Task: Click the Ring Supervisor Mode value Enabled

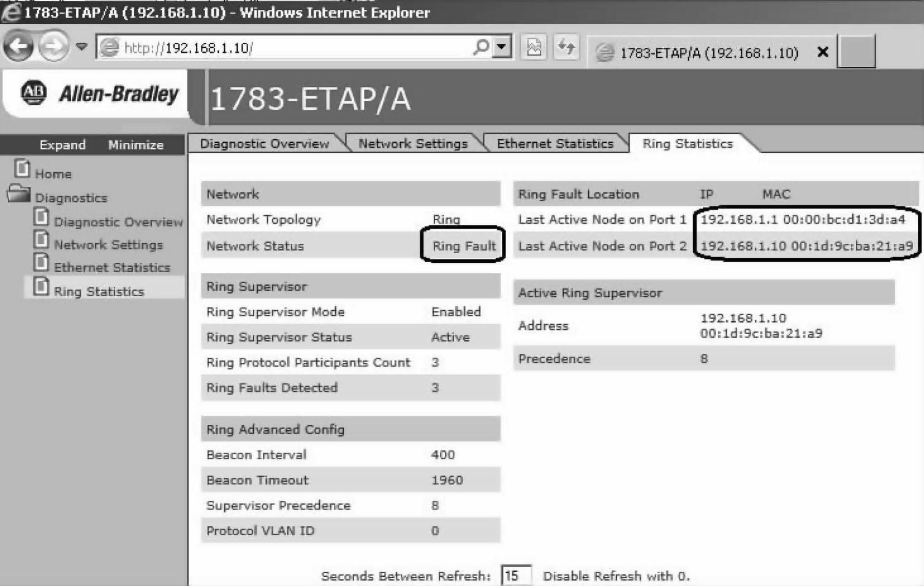Action: click(x=456, y=311)
